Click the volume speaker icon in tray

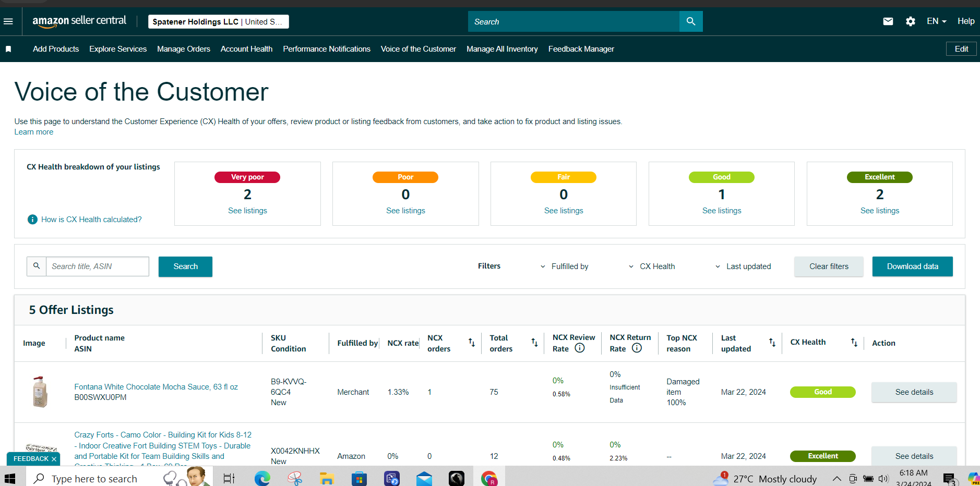pyautogui.click(x=883, y=479)
